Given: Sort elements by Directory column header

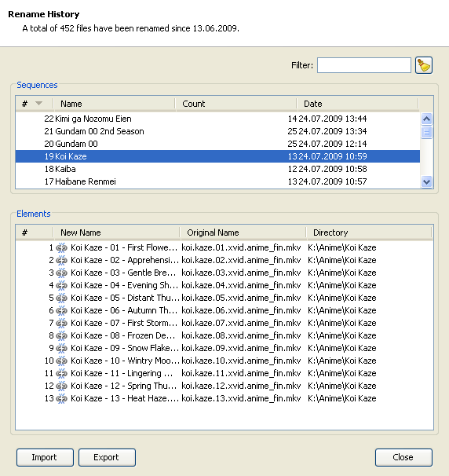Looking at the screenshot, I should point(369,233).
